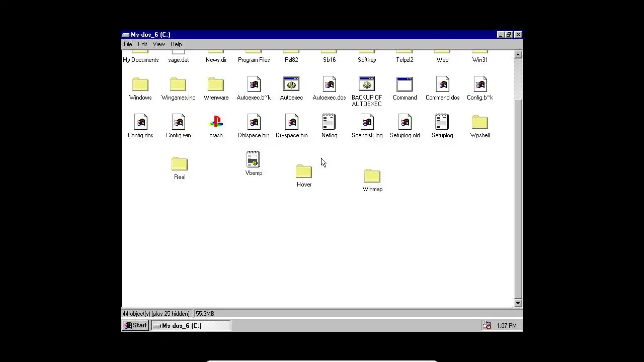Screen dimensions: 644x362
Task: Open the View menu
Action: tap(158, 44)
